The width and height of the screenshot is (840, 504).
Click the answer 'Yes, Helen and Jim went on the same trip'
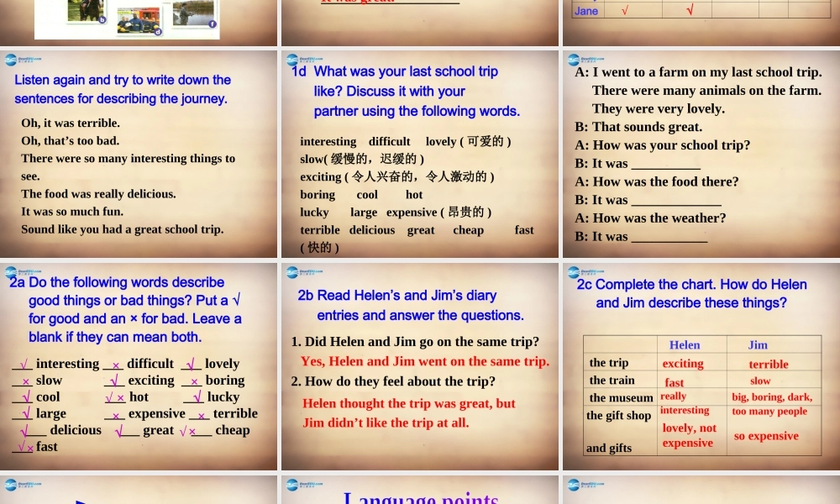(426, 361)
